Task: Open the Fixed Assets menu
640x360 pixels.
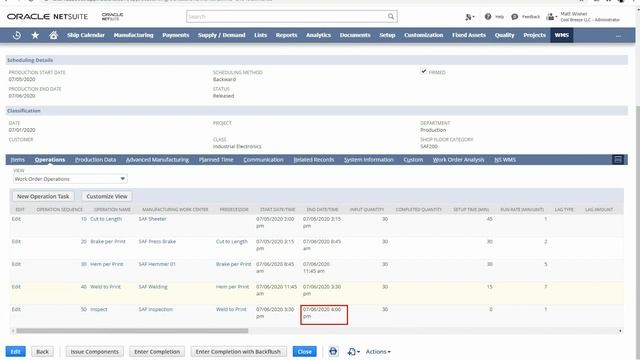Action: click(x=469, y=35)
